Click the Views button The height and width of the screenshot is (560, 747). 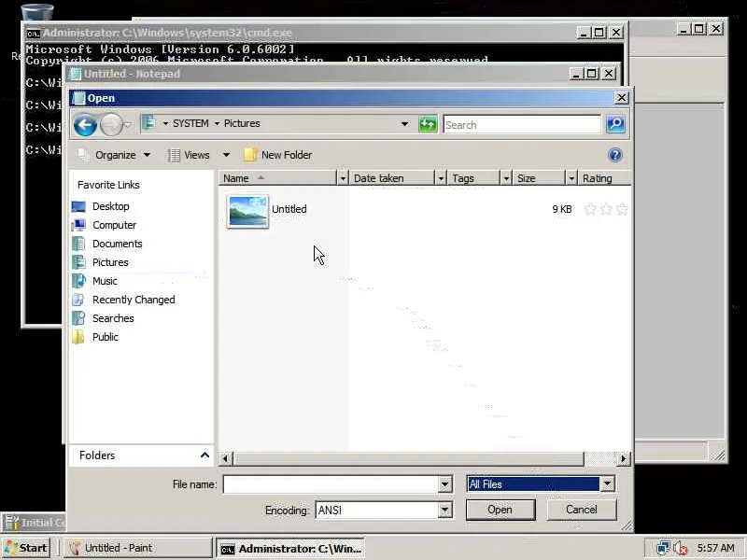189,155
